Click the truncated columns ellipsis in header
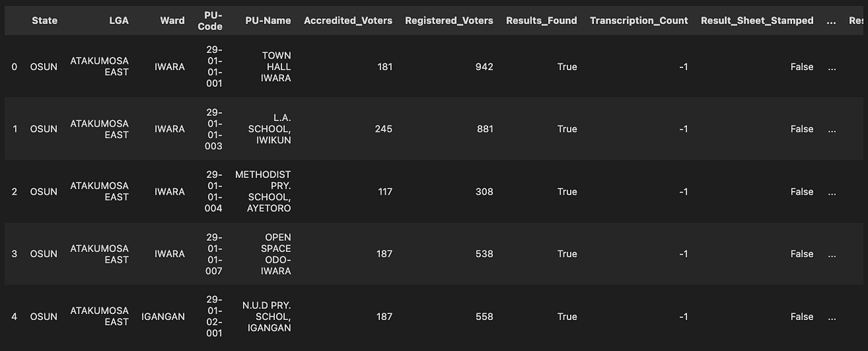 tap(831, 22)
